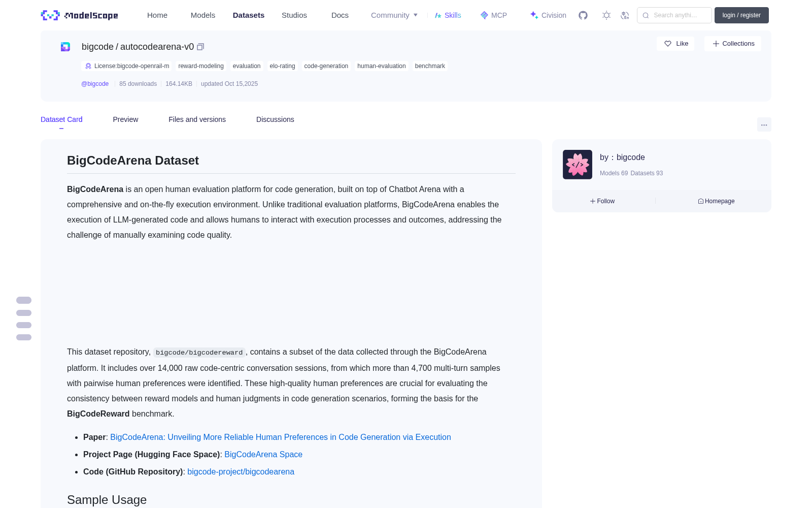Select the human-evaluation tag
812x508 pixels.
(x=382, y=66)
